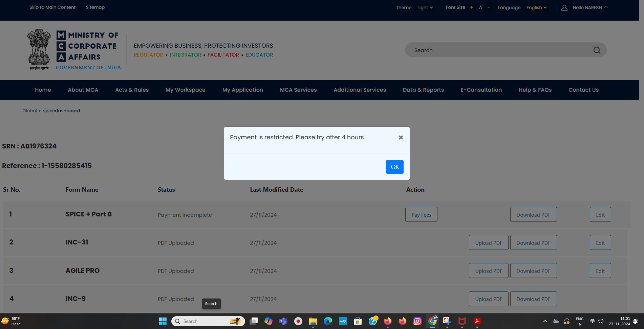
Task: Open the My Workspace menu
Action: click(185, 90)
